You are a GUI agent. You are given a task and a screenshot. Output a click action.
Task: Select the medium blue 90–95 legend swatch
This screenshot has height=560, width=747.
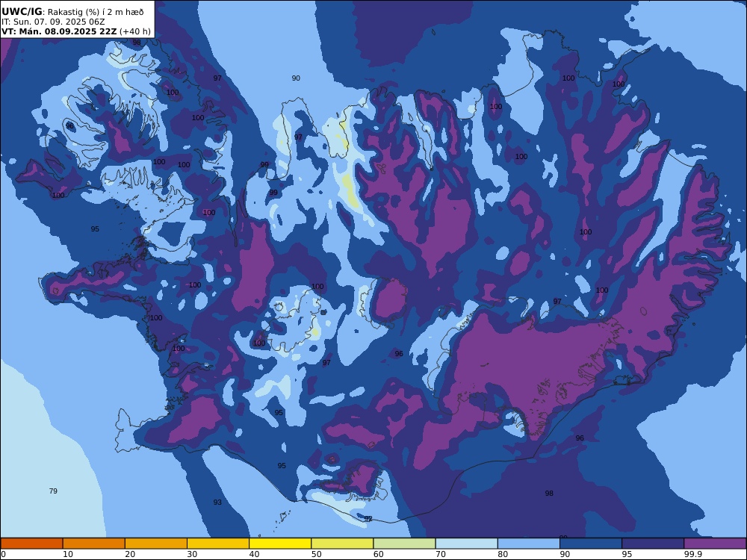(x=591, y=544)
